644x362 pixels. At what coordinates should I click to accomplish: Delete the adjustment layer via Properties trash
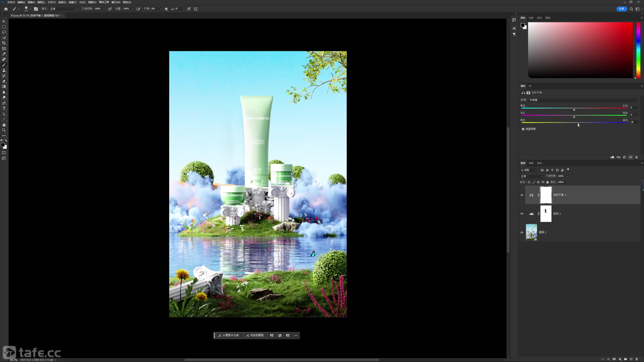pyautogui.click(x=636, y=157)
